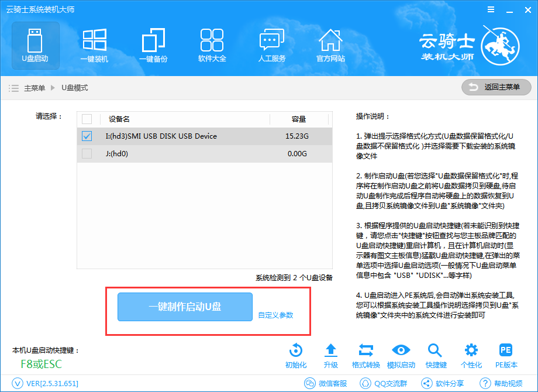The image size is (538, 392).
Task: Click the list icon beside 主菜单
Action: pyautogui.click(x=13, y=88)
